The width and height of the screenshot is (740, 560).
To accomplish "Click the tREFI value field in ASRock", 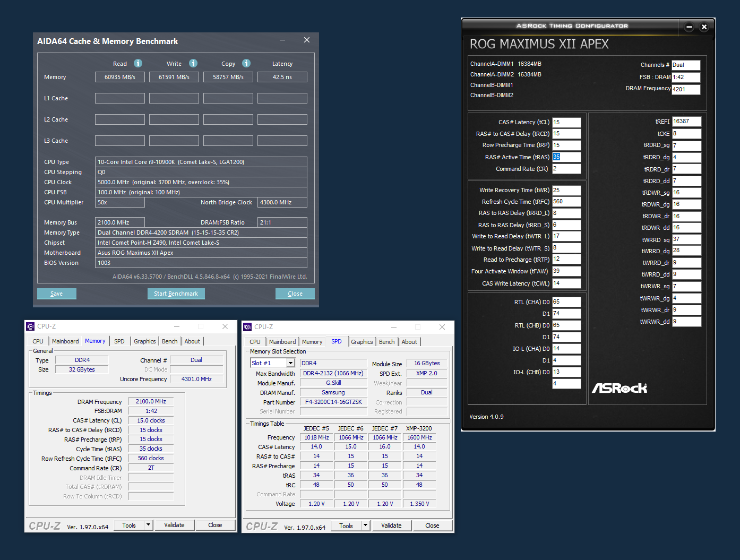I will pyautogui.click(x=687, y=122).
